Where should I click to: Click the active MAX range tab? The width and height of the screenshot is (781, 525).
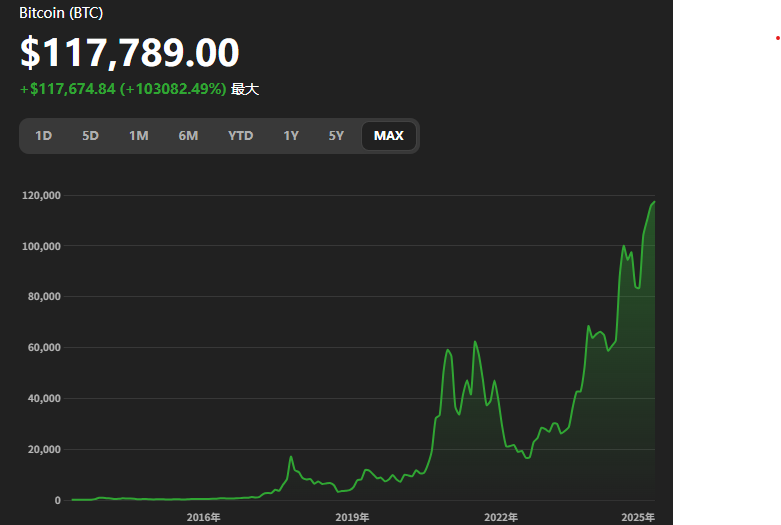point(389,136)
